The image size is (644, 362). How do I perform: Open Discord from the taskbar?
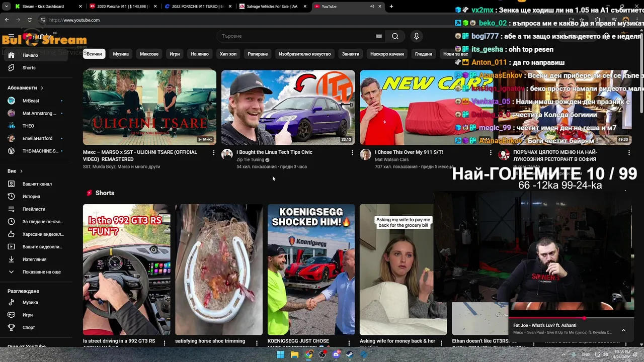point(336,354)
